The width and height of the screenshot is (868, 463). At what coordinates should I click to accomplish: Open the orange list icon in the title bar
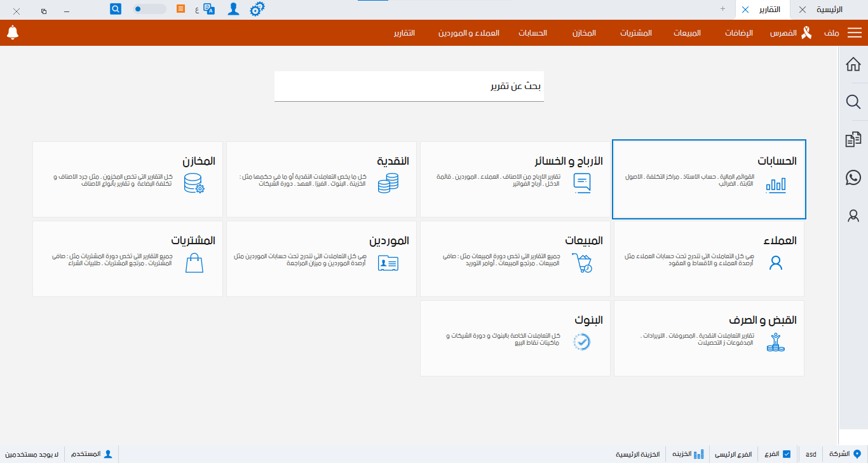[180, 9]
